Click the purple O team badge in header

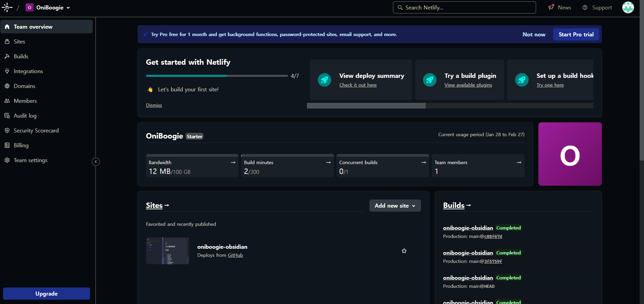[x=30, y=7]
